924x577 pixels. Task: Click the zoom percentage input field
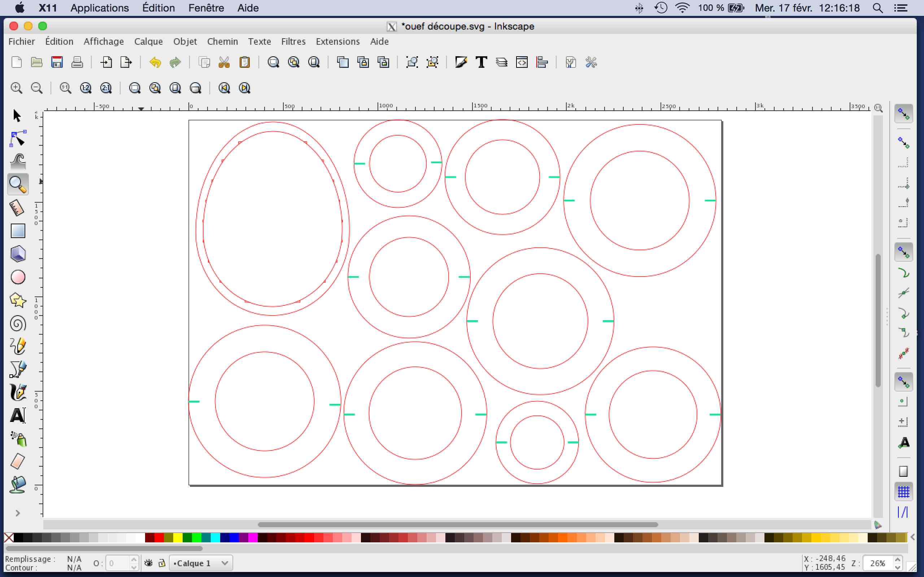878,563
